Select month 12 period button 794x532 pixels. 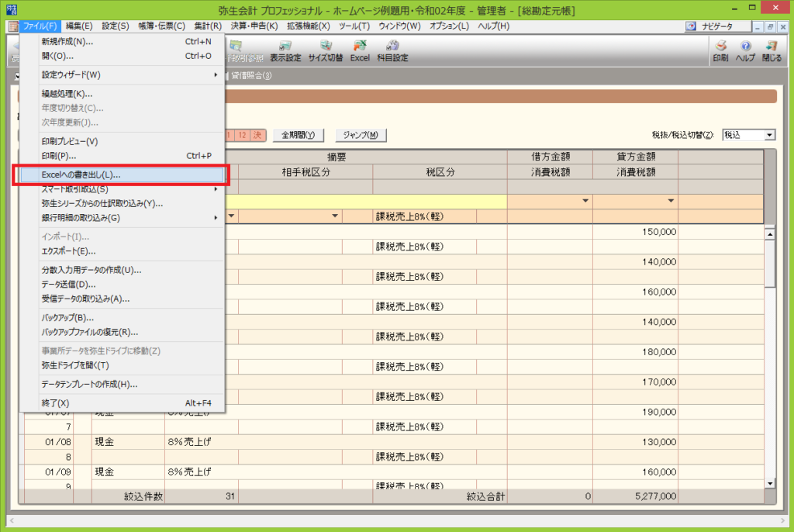(x=243, y=135)
